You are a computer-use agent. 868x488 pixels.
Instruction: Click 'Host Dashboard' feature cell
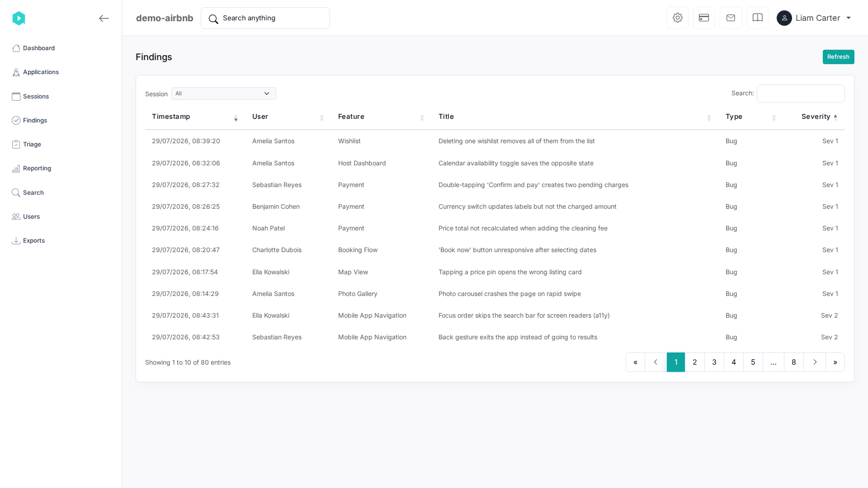click(362, 163)
